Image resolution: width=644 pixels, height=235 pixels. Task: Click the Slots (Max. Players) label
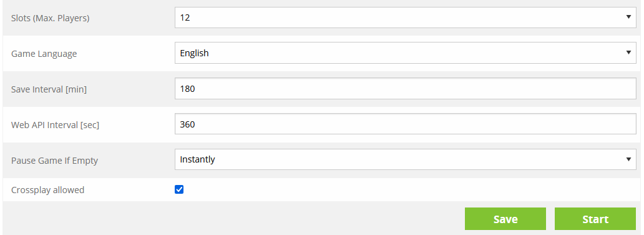pos(50,18)
